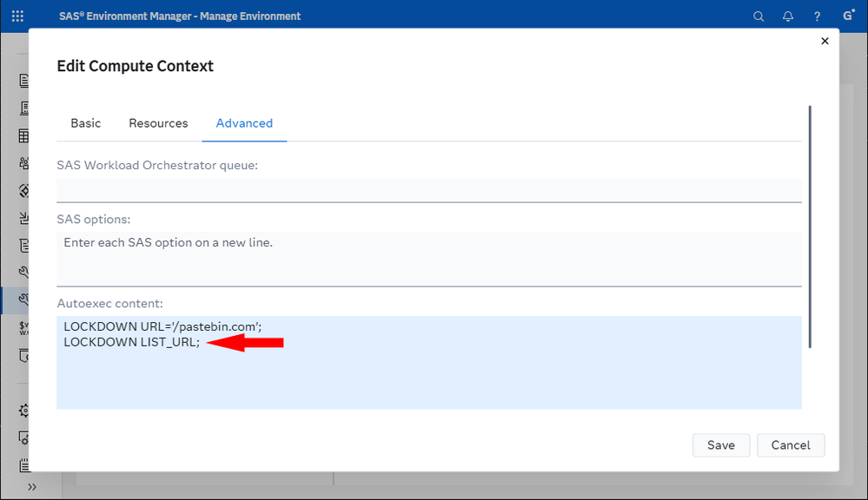Screen dimensions: 868x500
Task: Click the "Edit Compute Context" heading
Action: 135,66
